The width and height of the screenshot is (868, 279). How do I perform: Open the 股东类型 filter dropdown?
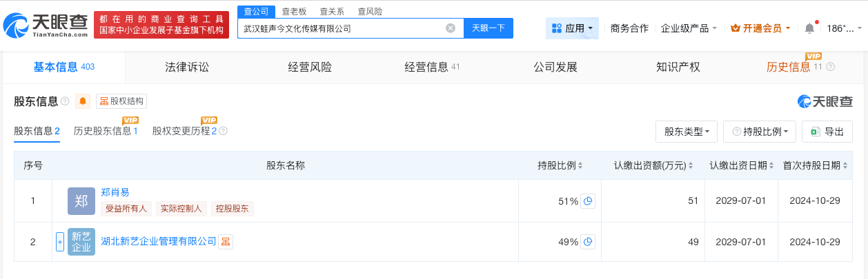(x=687, y=132)
